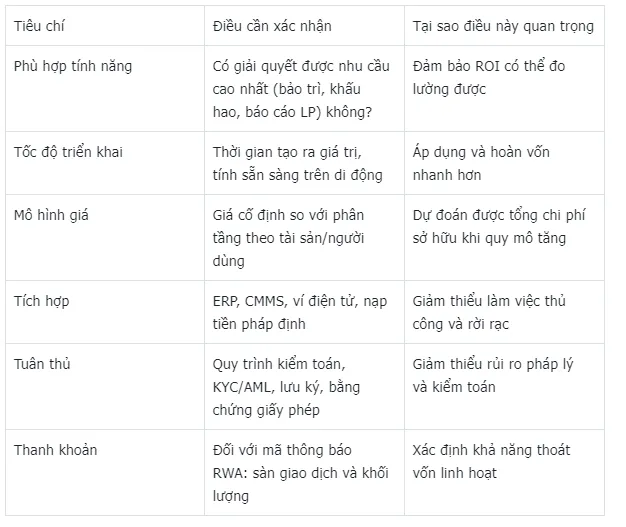Screen dimensions: 626x527
Task: Select the "Phù hợp tính năng" row label
Action: click(x=73, y=67)
